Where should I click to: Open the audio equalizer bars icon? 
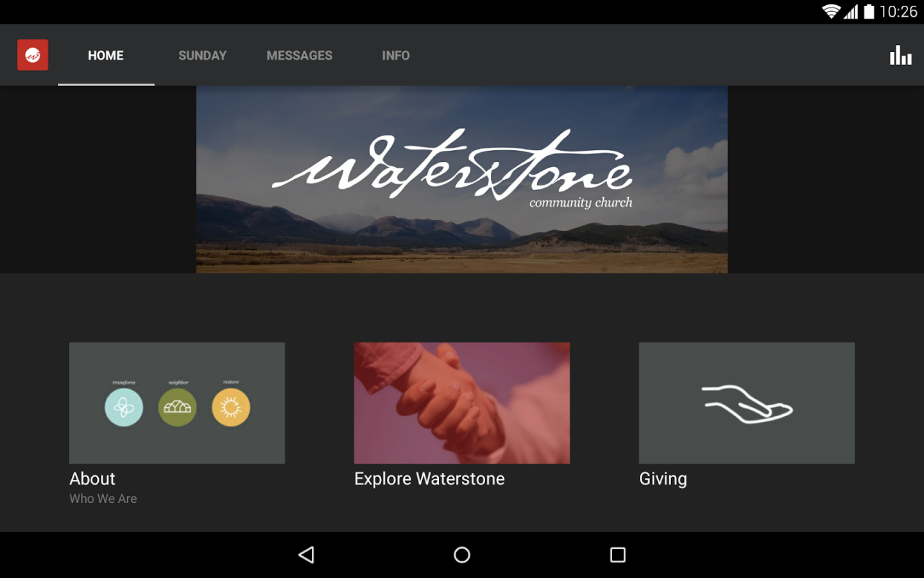point(900,55)
